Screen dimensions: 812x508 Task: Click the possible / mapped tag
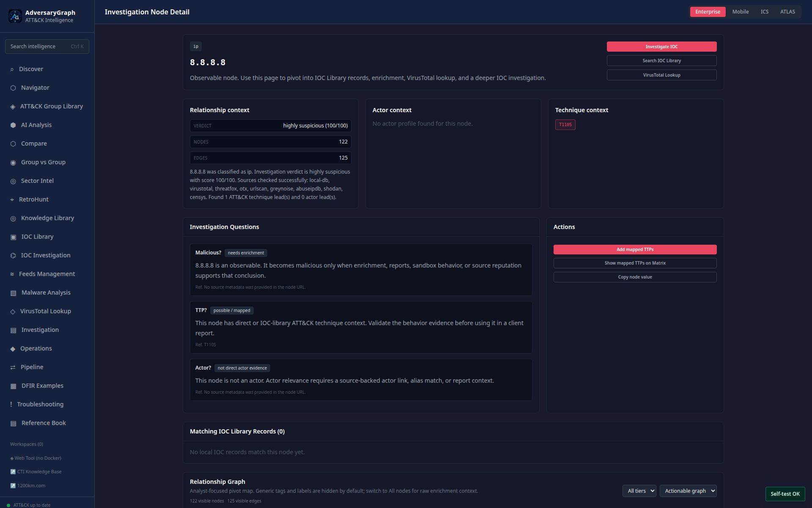[232, 310]
